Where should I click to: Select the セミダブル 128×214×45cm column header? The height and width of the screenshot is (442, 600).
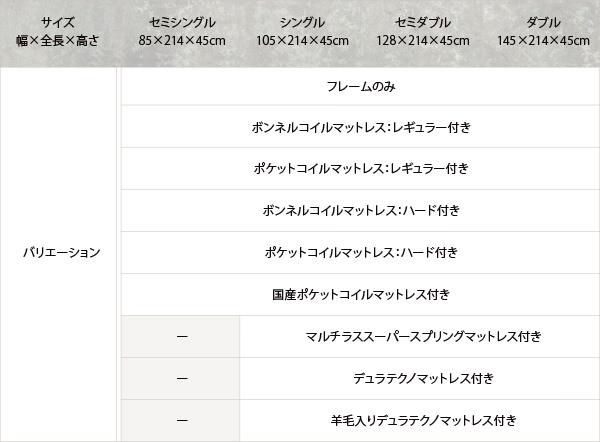[422, 32]
